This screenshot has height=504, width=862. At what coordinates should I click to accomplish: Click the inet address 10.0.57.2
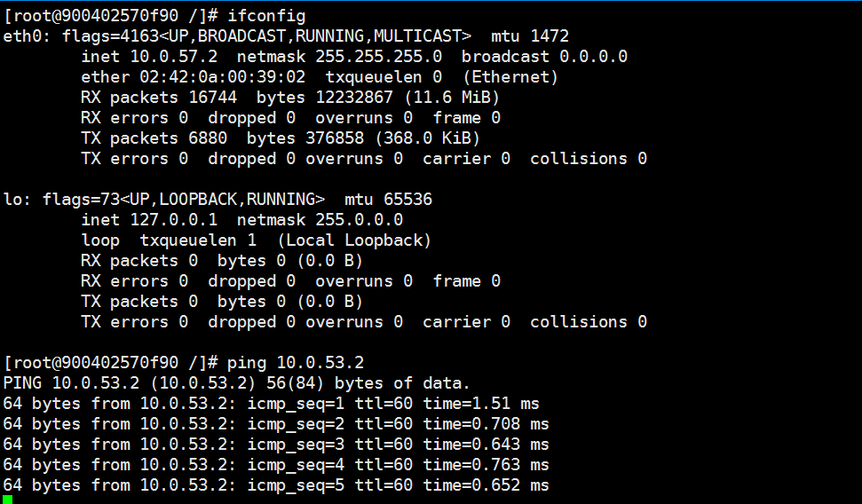coord(174,57)
